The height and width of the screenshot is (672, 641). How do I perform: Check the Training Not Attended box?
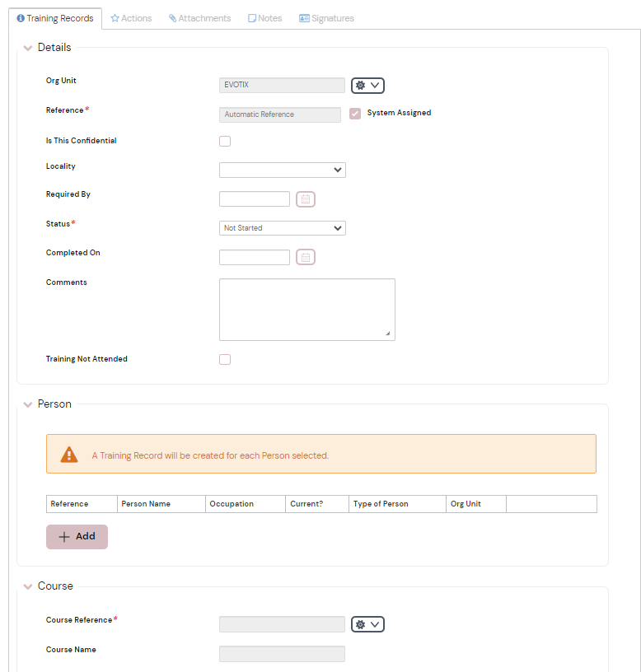225,359
